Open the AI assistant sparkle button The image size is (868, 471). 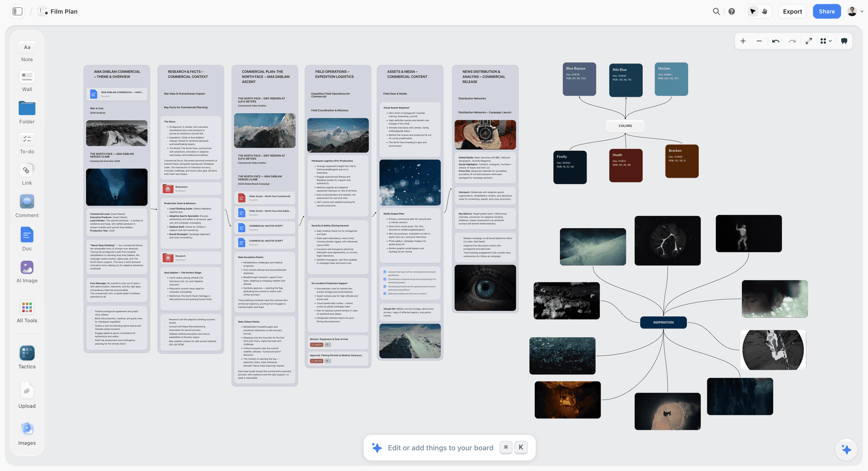(846, 449)
